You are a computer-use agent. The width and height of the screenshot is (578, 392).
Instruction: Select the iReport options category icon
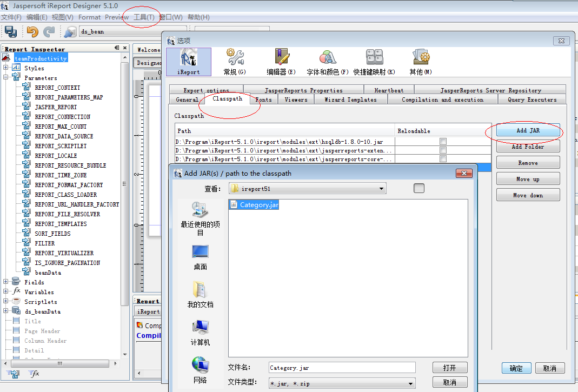pyautogui.click(x=189, y=62)
